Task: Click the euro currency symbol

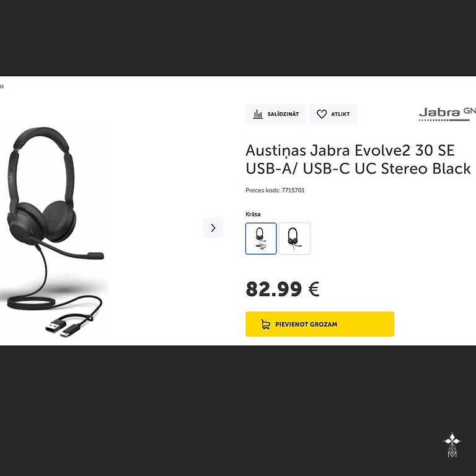Action: (314, 289)
